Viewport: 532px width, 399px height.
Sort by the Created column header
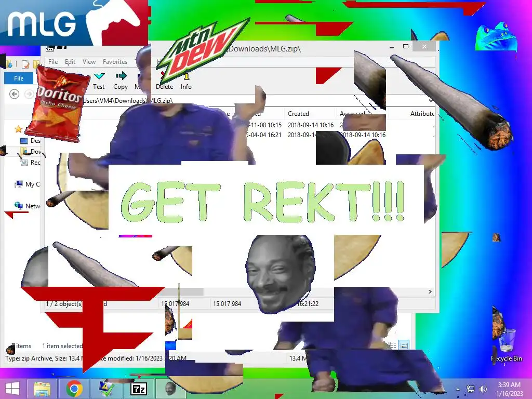click(298, 114)
